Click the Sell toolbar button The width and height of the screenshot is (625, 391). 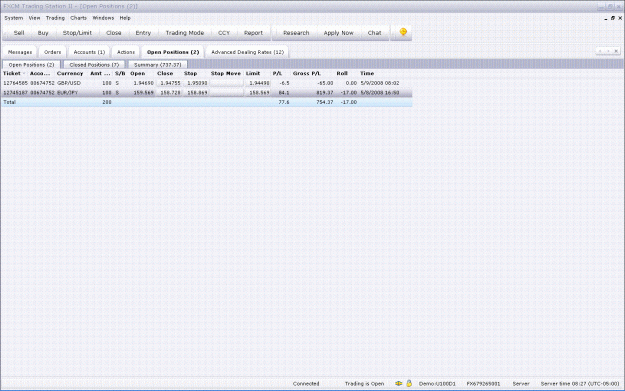(19, 33)
